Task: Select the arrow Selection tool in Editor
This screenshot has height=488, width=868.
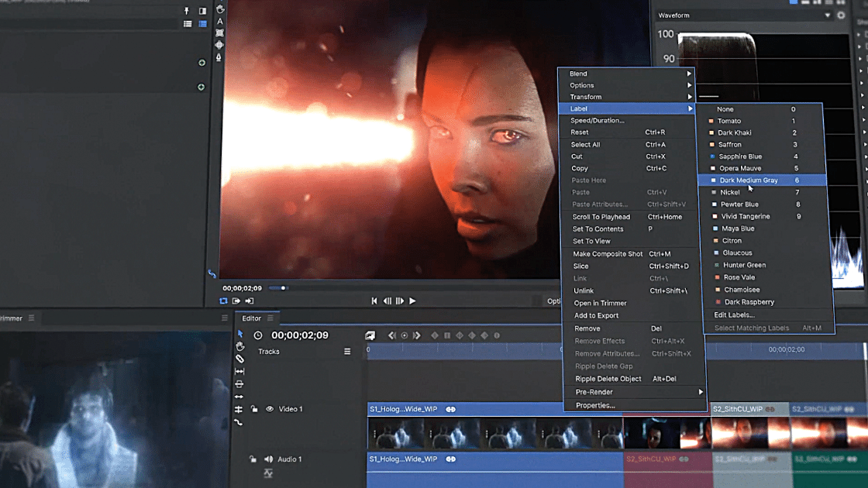Action: (239, 334)
